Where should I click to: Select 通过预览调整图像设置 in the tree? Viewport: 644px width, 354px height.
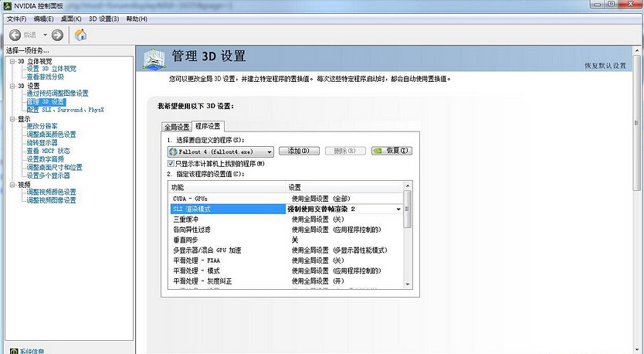[x=57, y=94]
